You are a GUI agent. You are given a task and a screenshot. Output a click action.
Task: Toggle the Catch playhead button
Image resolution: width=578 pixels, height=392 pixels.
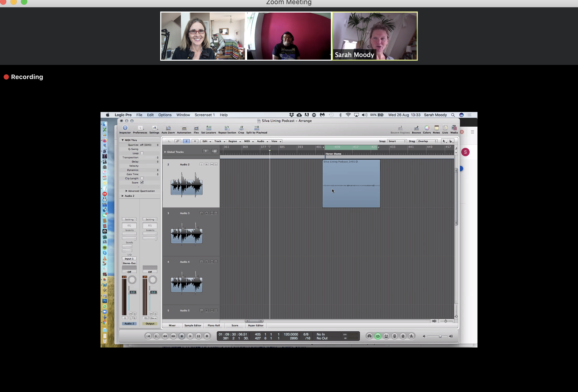pos(186,141)
